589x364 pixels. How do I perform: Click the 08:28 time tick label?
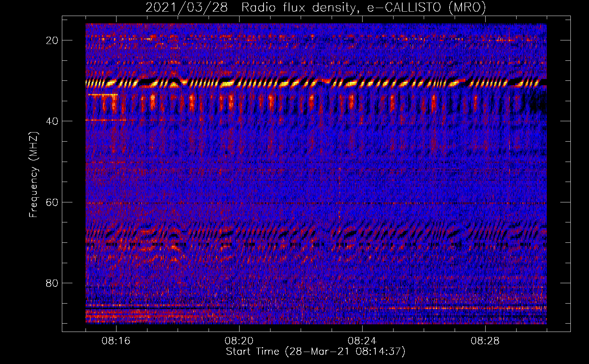(x=485, y=341)
